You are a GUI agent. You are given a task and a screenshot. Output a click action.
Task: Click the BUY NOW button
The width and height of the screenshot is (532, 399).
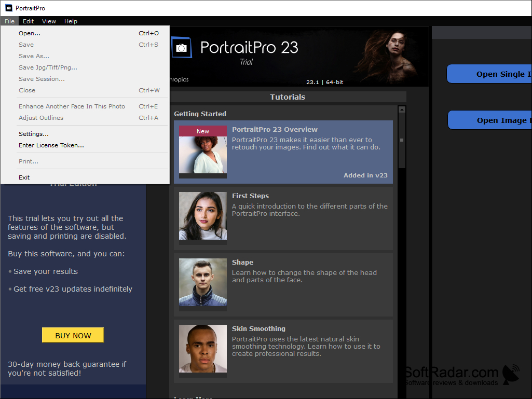coord(73,335)
